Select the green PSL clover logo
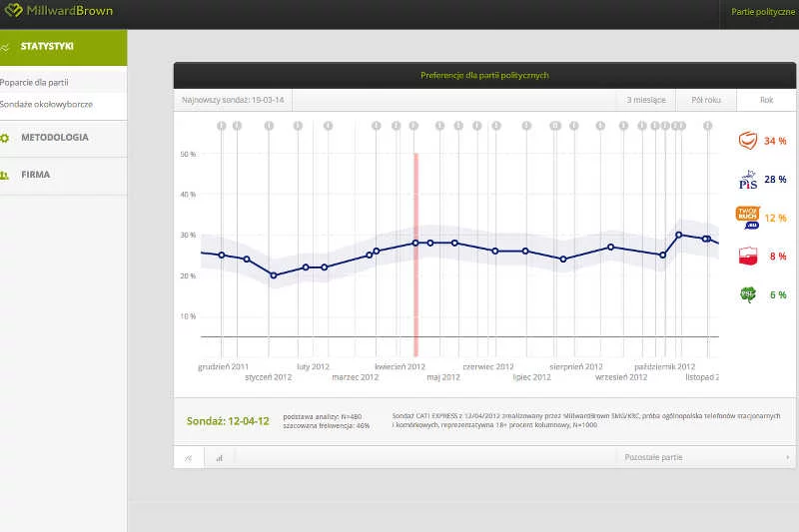This screenshot has height=532, width=799. pos(748,294)
